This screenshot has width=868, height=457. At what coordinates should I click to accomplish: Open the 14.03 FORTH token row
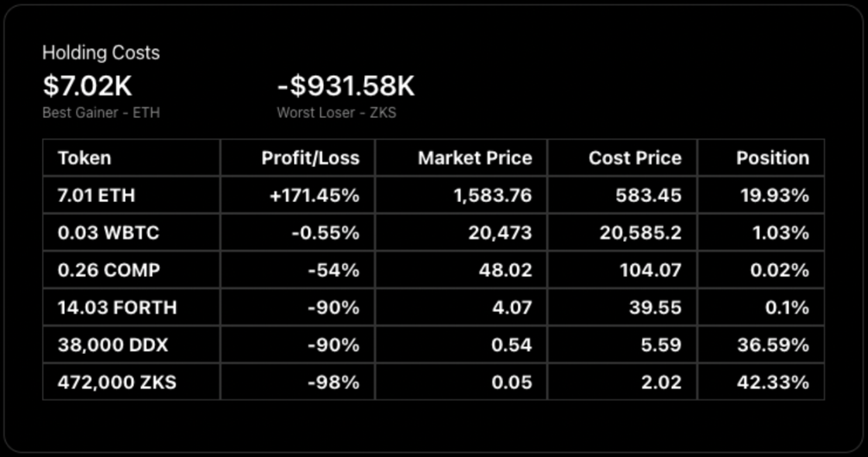point(117,308)
